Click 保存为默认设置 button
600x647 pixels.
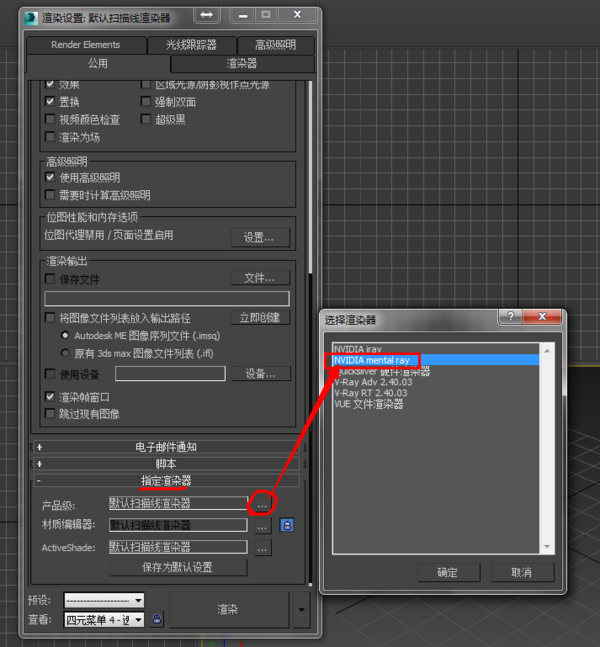(x=178, y=567)
